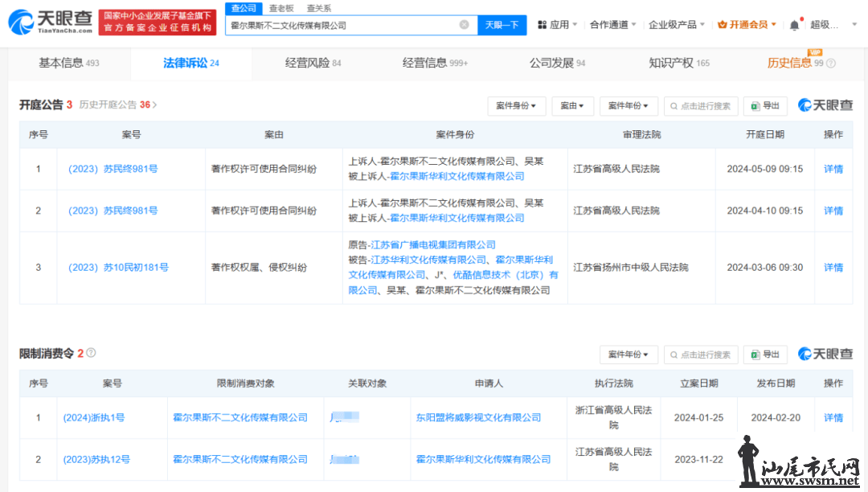The height and width of the screenshot is (492, 868).
Task: Open the 知识产权 165 tab
Action: click(x=679, y=63)
